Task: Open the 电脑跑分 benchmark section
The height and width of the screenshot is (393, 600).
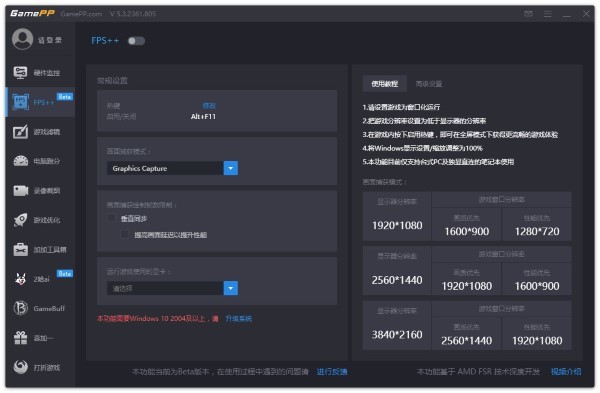Action: [x=40, y=161]
